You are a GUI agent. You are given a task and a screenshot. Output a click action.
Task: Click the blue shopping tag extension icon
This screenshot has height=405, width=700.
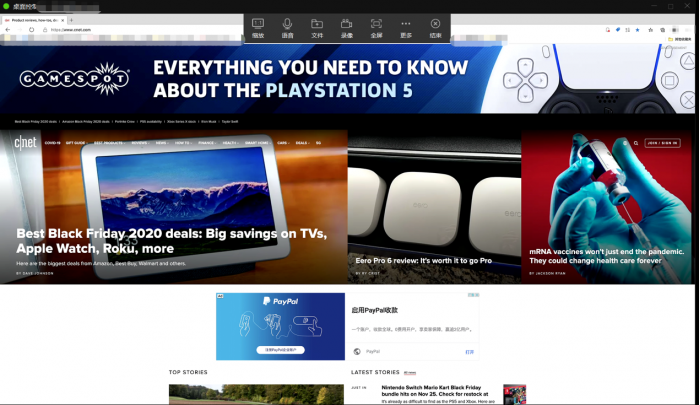pos(618,30)
